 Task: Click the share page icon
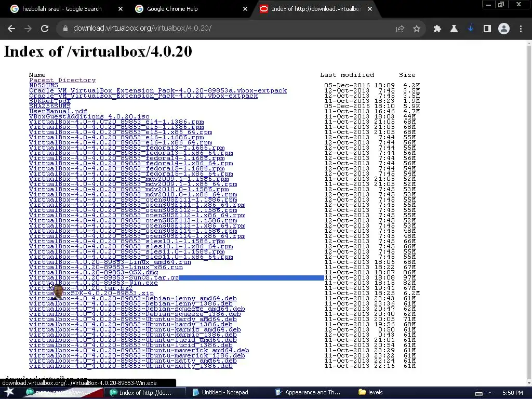(x=400, y=29)
